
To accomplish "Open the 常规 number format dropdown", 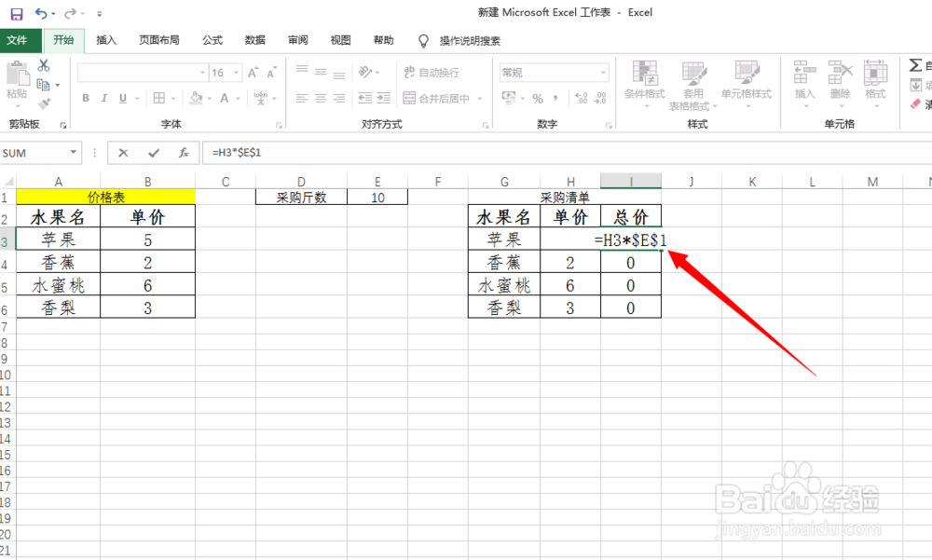I will [x=603, y=73].
